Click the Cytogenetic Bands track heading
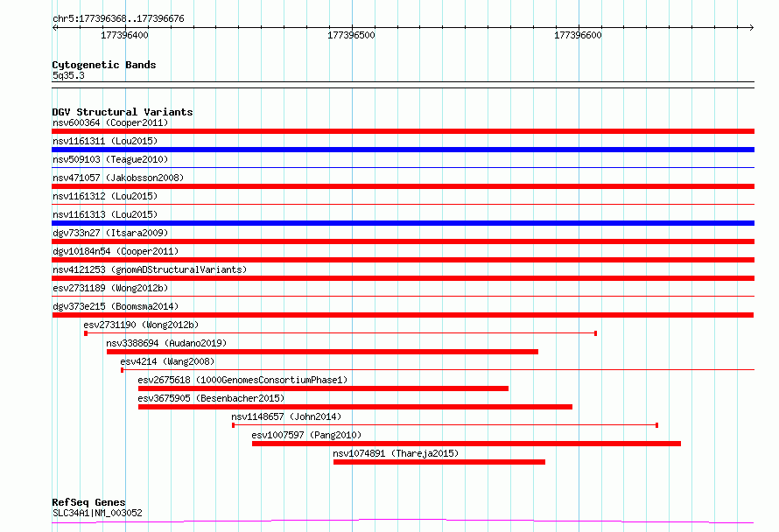The height and width of the screenshot is (532, 779). click(104, 65)
